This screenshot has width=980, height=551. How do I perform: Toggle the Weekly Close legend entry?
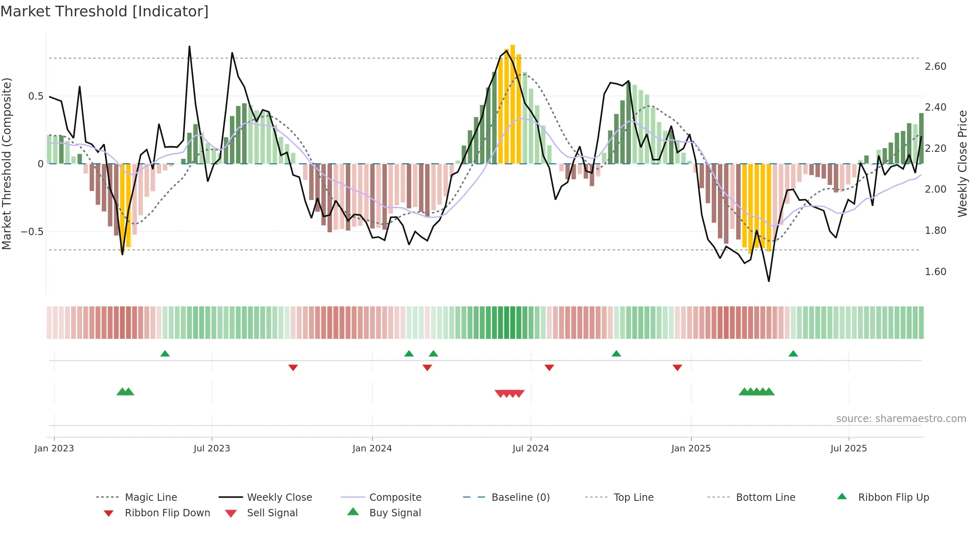(265, 497)
